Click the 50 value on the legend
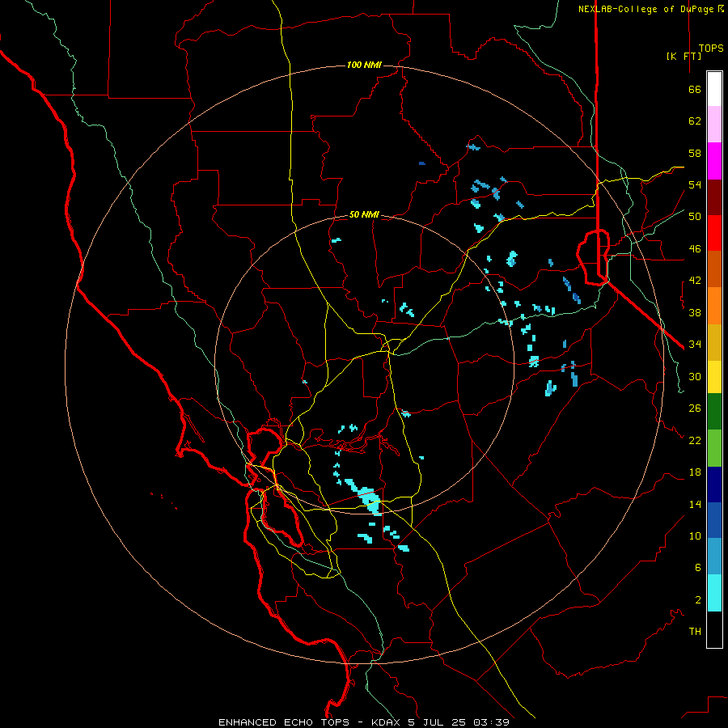 pyautogui.click(x=695, y=217)
